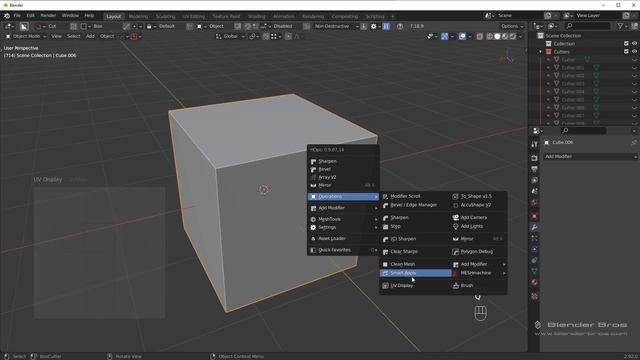Uncheck the Collection exclude checkbox
This screenshot has height=360, width=640.
[x=626, y=44]
